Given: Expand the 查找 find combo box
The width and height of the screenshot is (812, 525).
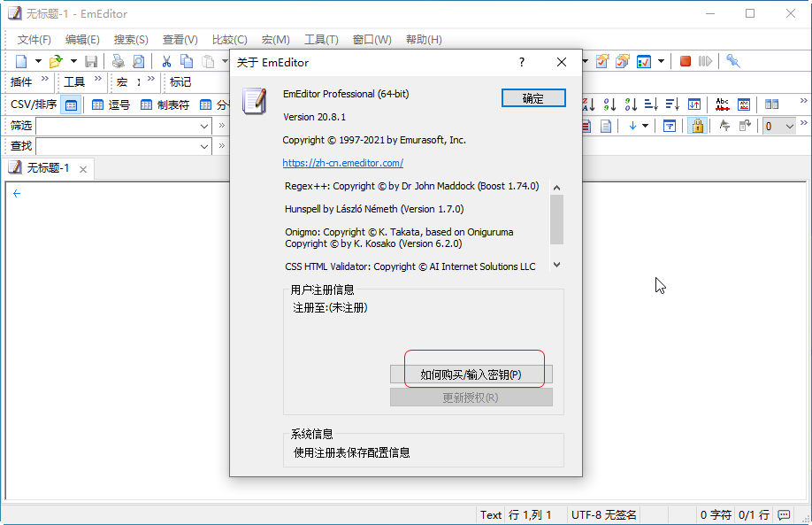Looking at the screenshot, I should (204, 147).
